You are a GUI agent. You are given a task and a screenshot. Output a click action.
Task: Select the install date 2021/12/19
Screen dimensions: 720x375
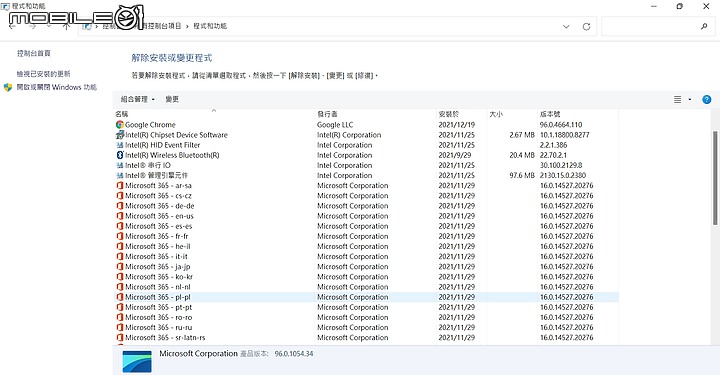(456, 124)
